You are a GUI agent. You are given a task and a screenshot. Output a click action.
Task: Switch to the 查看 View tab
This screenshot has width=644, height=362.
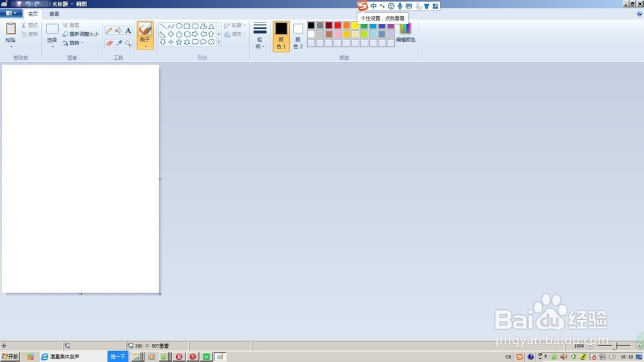tap(54, 14)
